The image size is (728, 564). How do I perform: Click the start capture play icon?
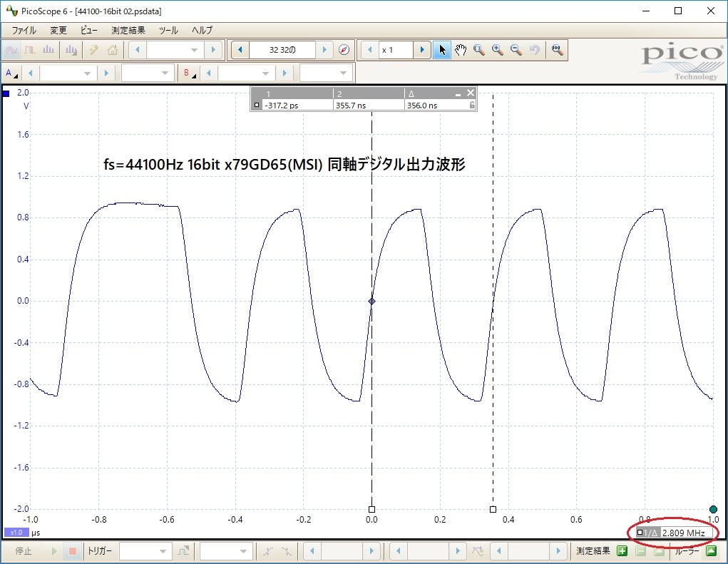54,551
